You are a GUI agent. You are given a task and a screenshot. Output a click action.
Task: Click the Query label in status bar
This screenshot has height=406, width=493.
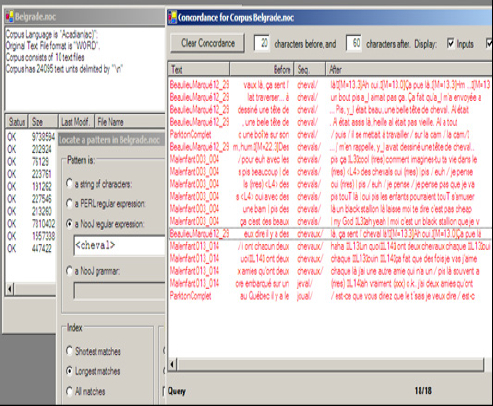(x=177, y=391)
